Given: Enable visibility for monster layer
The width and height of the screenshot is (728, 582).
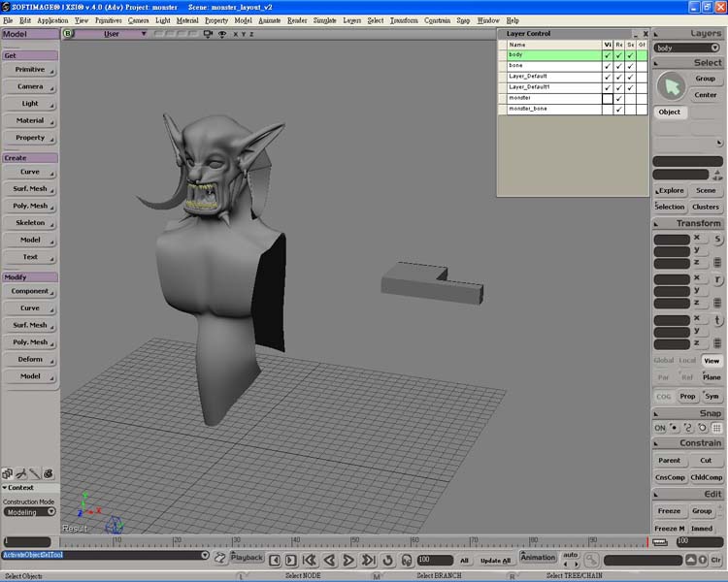Looking at the screenshot, I should tap(608, 98).
